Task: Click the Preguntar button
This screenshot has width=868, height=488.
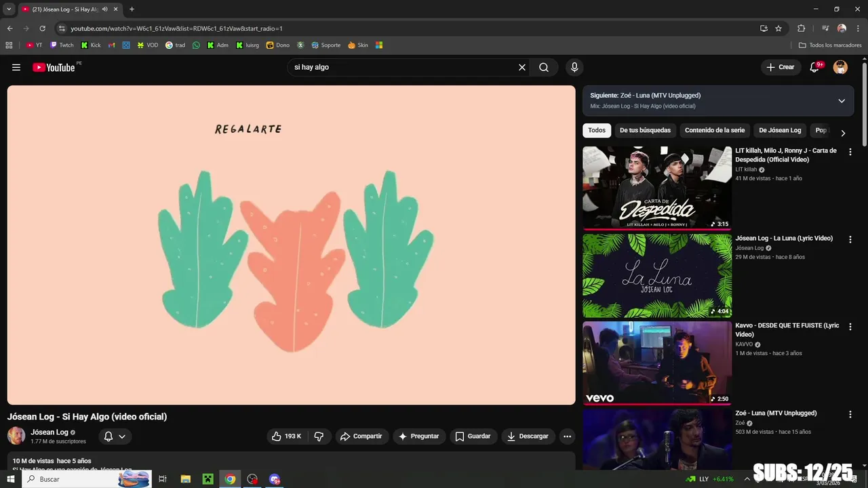Action: (418, 436)
